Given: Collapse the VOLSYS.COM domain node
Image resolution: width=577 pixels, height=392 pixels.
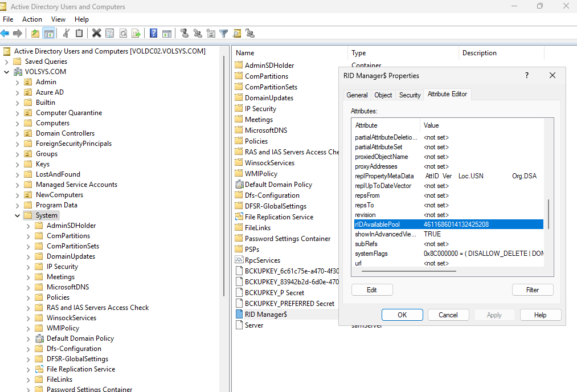Looking at the screenshot, I should pos(7,72).
